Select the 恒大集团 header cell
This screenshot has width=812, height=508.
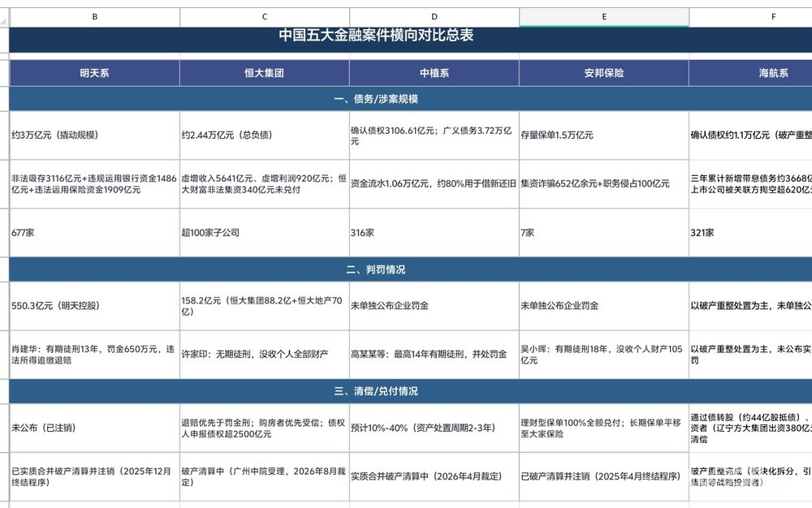pos(265,73)
